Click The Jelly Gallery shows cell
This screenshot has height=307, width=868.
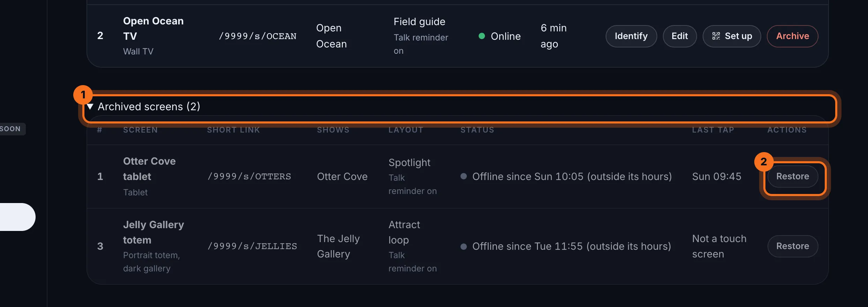338,246
